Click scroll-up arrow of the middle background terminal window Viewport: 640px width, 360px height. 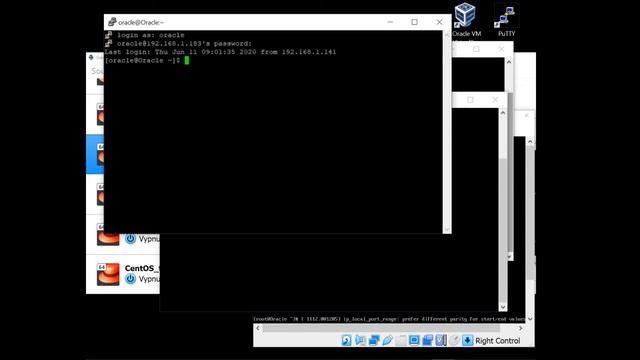click(503, 113)
